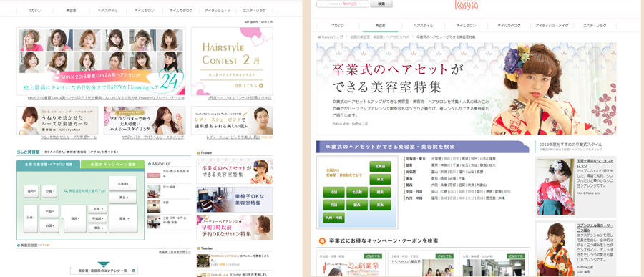The height and width of the screenshot is (277, 644).
Task: Open the レディースシェービング banner
Action: pyautogui.click(x=232, y=120)
